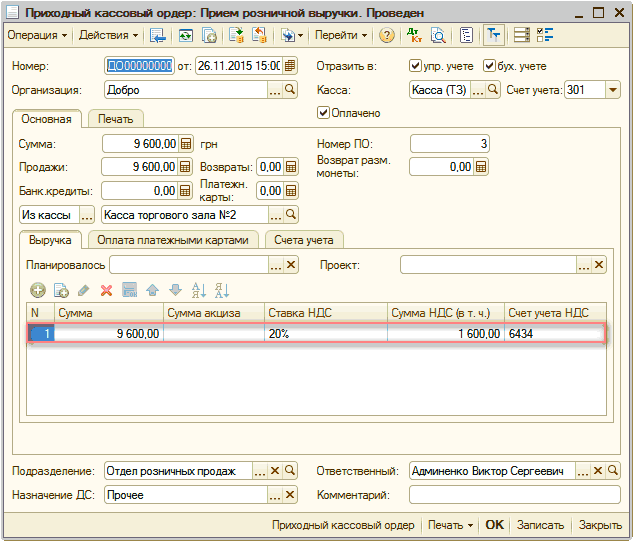The height and width of the screenshot is (541, 633).
Task: Toggle the бух. учете checkbox
Action: point(490,66)
